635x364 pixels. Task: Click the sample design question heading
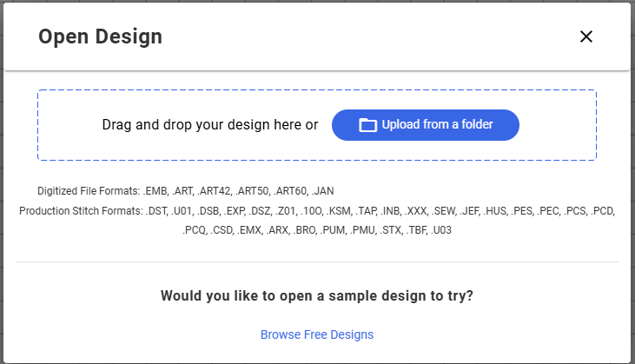click(x=317, y=295)
